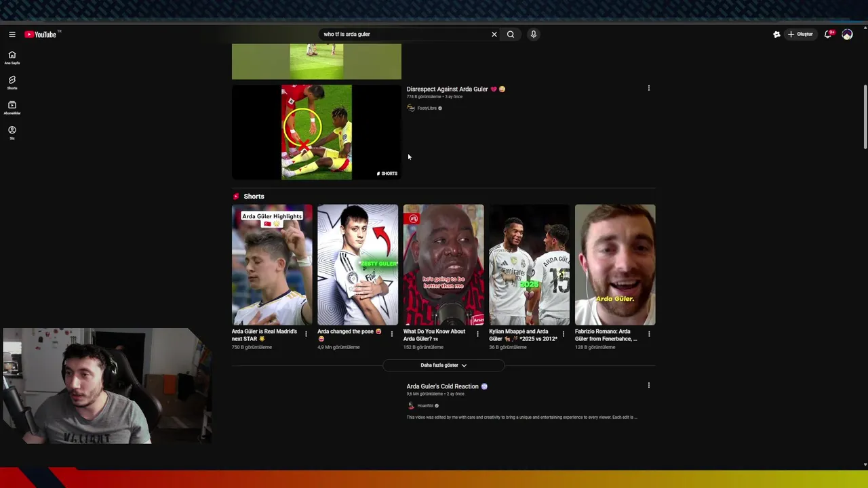The height and width of the screenshot is (488, 868).
Task: Open the notifications bell
Action: tap(828, 35)
